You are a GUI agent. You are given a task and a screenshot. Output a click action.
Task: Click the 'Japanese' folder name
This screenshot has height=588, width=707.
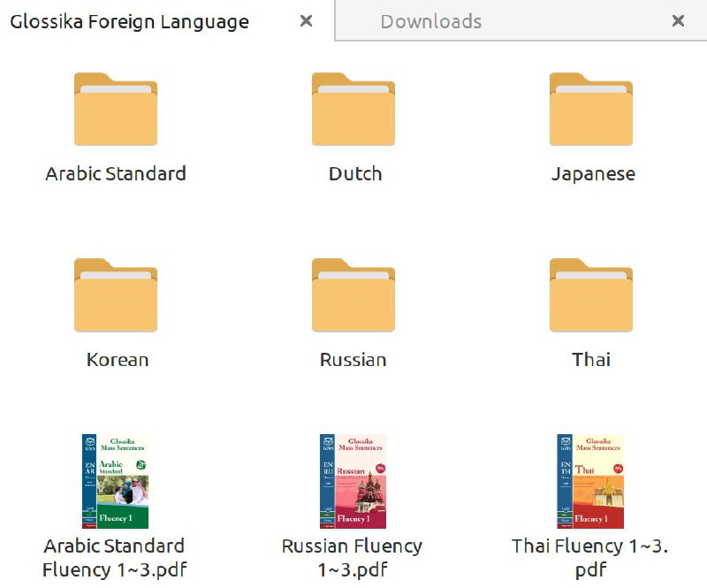click(593, 175)
